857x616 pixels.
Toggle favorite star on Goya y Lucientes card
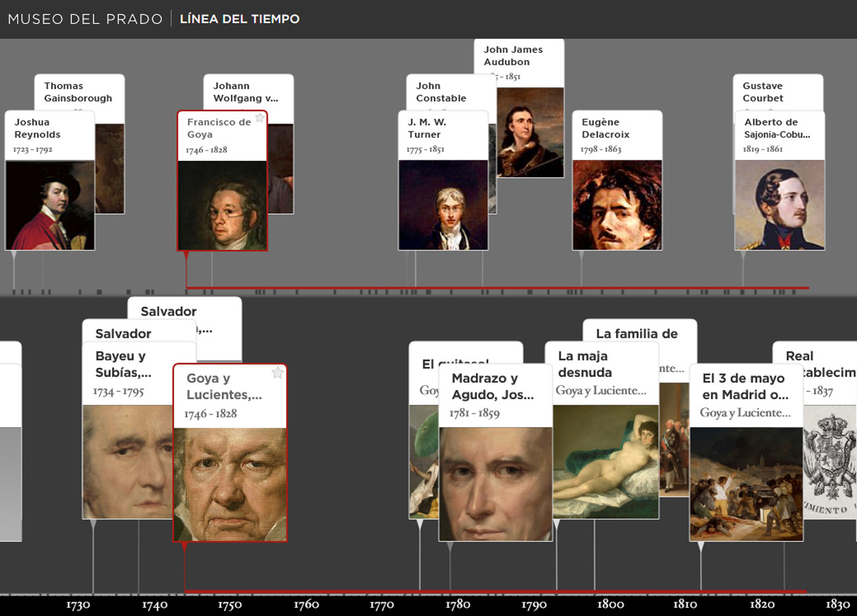278,374
